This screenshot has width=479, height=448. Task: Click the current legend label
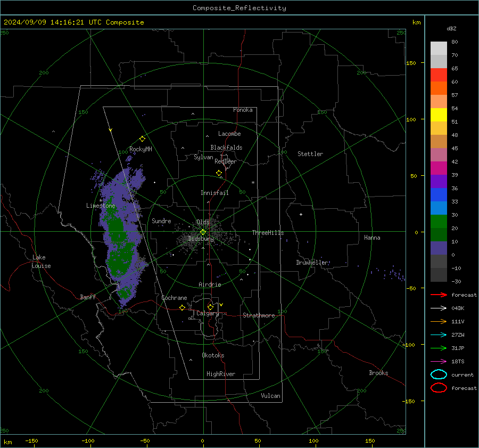coord(463,374)
